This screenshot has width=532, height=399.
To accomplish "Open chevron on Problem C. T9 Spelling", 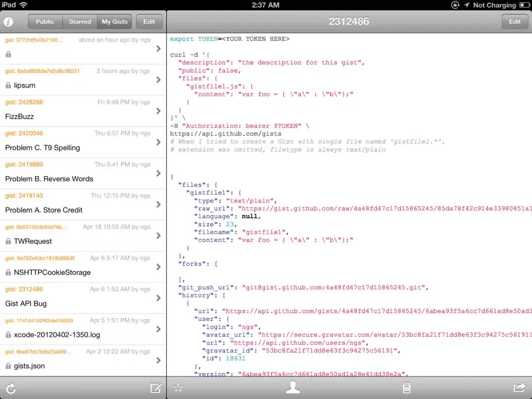I will tap(158, 142).
